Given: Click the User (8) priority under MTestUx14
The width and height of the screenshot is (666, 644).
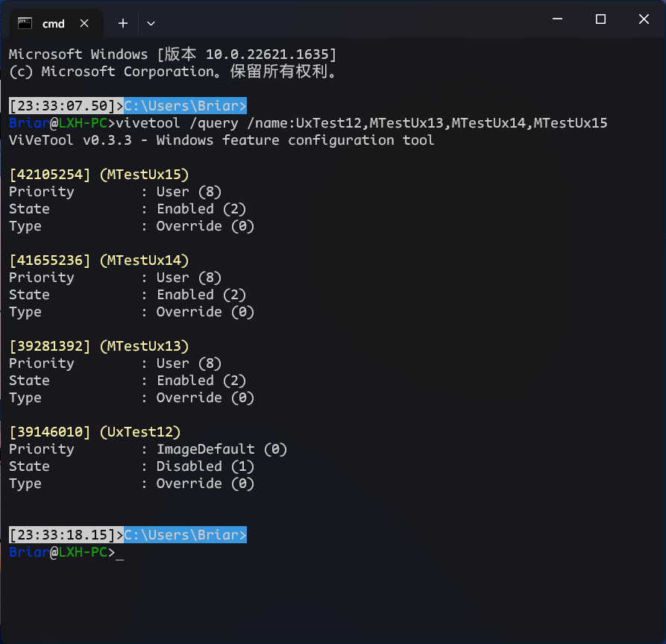Looking at the screenshot, I should click(189, 278).
